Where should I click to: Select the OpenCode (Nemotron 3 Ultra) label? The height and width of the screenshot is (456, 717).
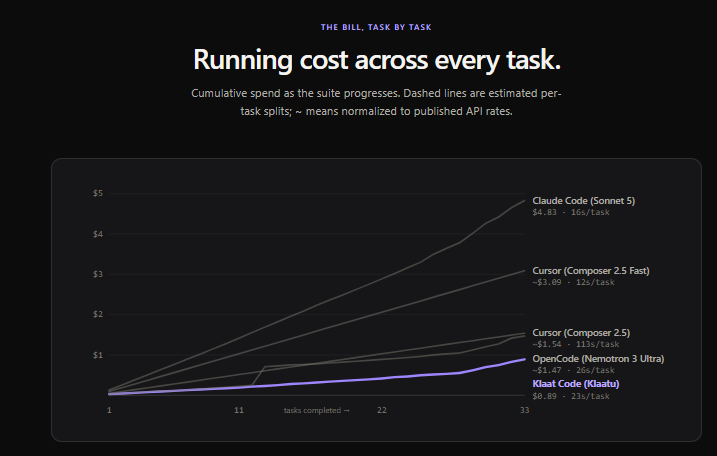pos(598,359)
